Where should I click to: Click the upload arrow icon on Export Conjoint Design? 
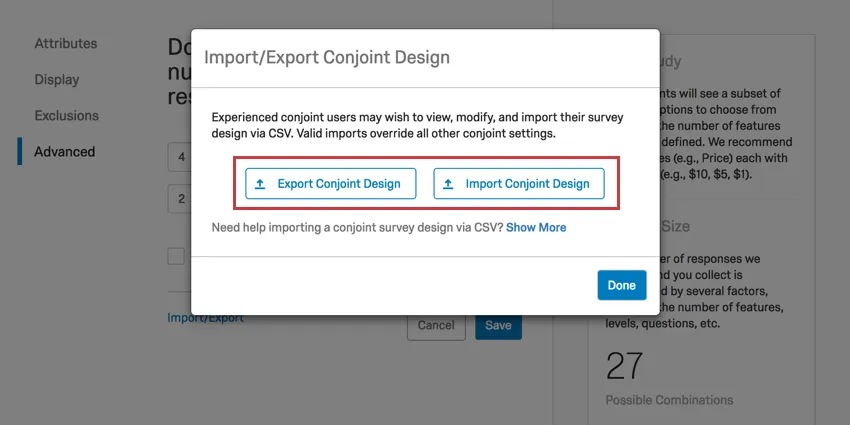click(x=260, y=184)
